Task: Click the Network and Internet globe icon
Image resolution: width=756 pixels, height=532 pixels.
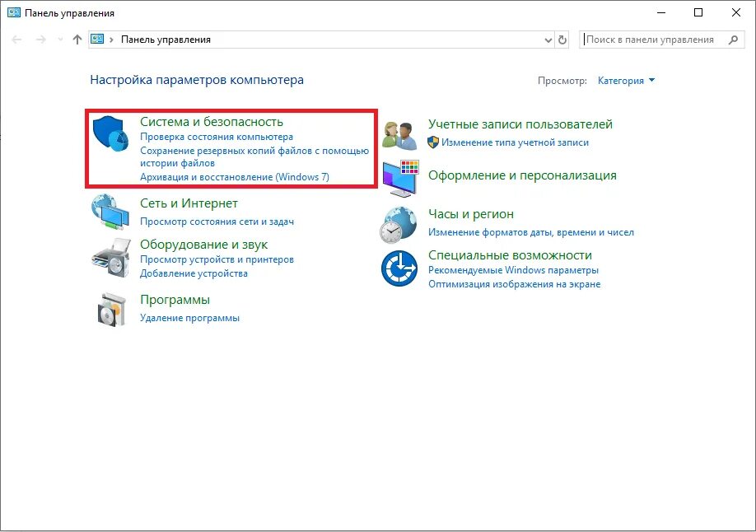Action: pyautogui.click(x=110, y=212)
